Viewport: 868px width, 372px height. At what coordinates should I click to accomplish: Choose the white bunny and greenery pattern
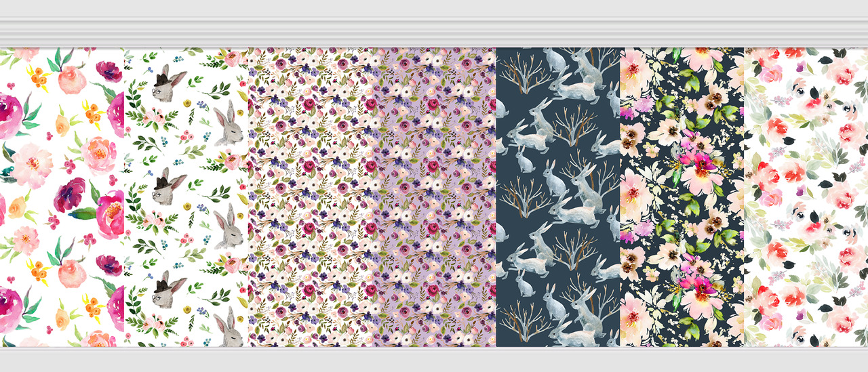[186, 197]
